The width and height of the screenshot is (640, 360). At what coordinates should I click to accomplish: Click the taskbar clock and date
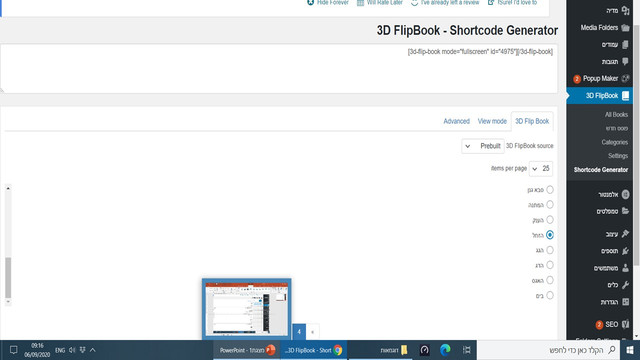click(37, 350)
